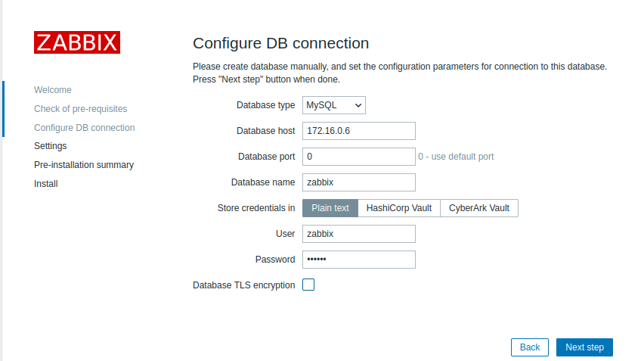Open the Welcome step in sidebar
Image resolution: width=644 pixels, height=361 pixels.
pos(53,90)
